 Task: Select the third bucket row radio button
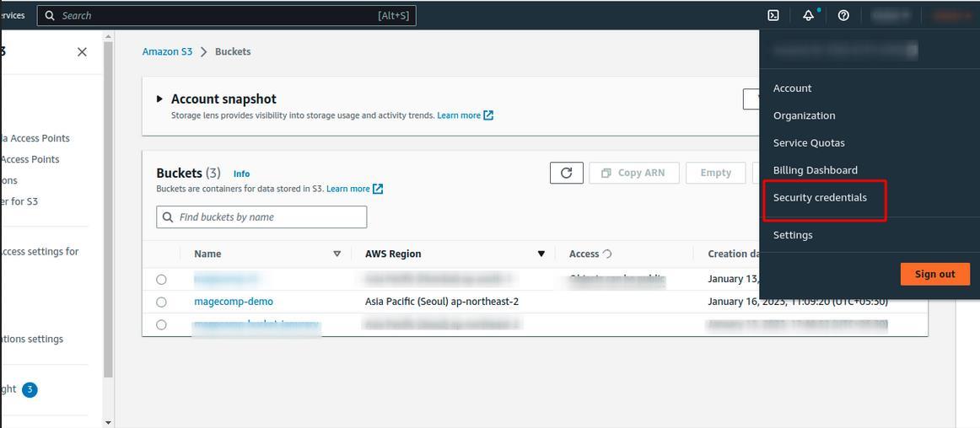pyautogui.click(x=161, y=325)
